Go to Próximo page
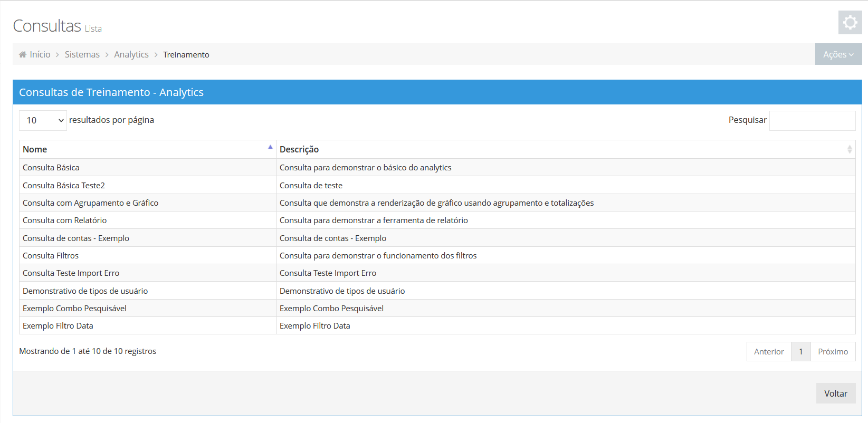Viewport: 868px width, 423px height. point(833,352)
